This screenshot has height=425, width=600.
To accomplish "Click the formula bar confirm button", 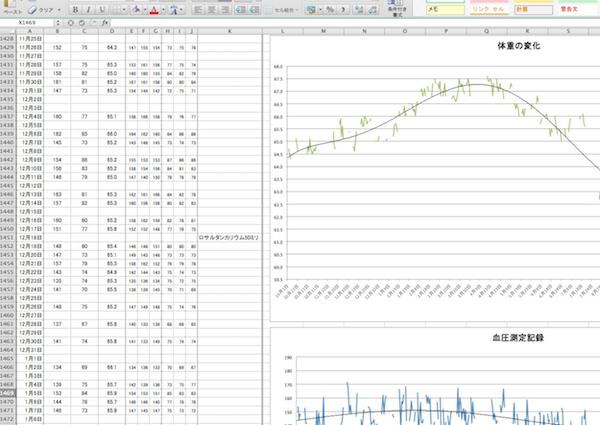I will (x=82, y=23).
